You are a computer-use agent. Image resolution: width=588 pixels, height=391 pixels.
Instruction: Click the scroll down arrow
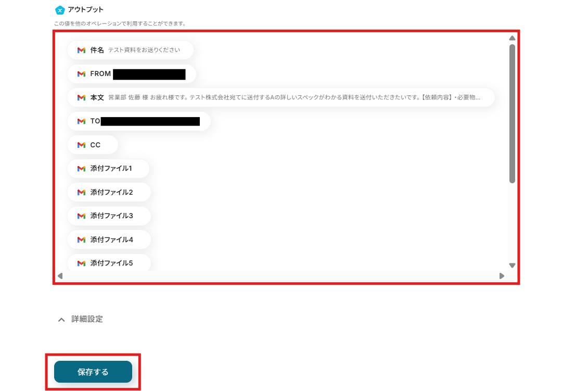click(512, 266)
